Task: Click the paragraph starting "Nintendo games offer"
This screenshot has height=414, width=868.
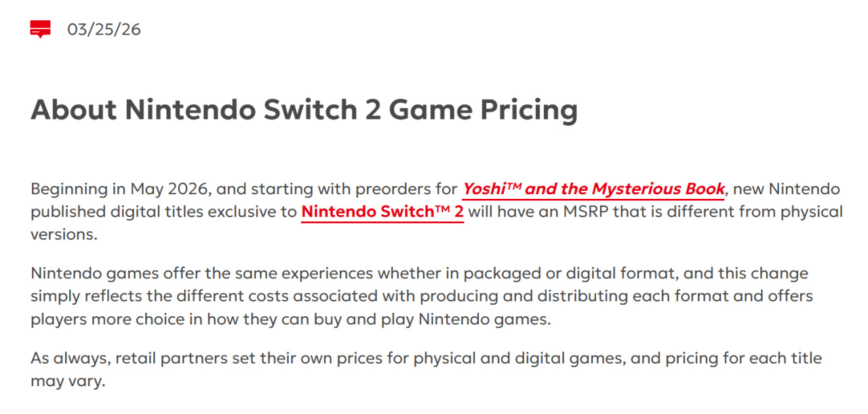Action: pos(420,297)
